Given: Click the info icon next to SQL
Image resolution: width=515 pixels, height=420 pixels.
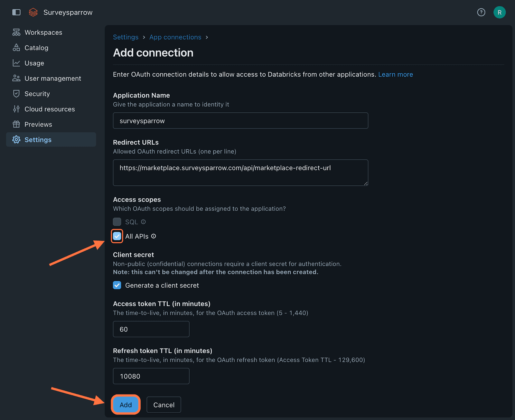Looking at the screenshot, I should click(x=144, y=222).
